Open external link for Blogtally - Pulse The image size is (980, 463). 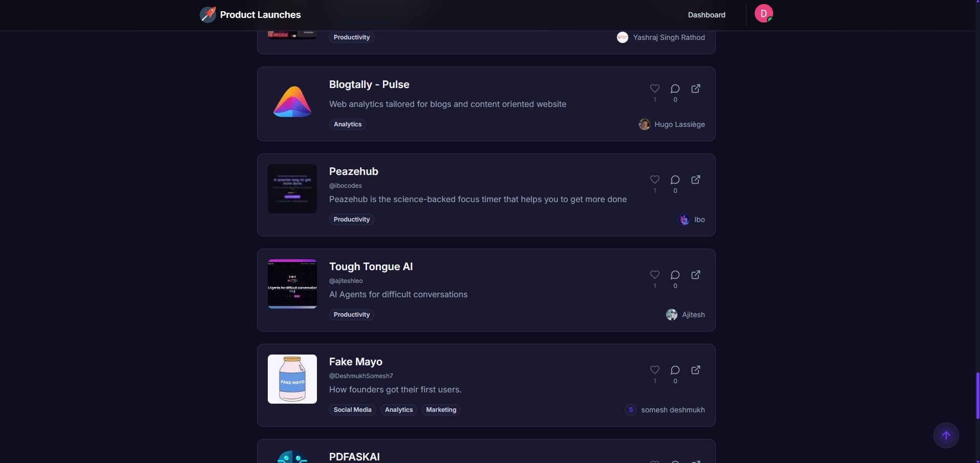[x=695, y=89]
